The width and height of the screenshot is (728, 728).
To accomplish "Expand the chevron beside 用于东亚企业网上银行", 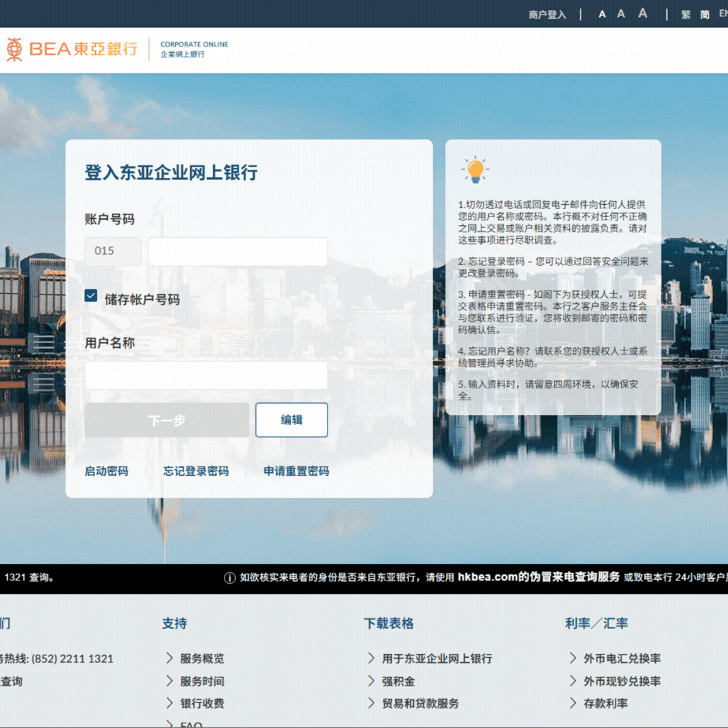I will point(371,658).
